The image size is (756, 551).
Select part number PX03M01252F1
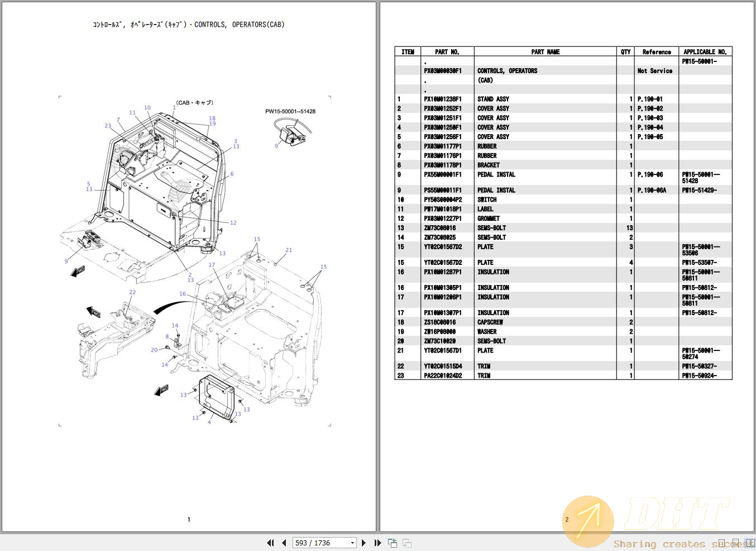pyautogui.click(x=443, y=109)
